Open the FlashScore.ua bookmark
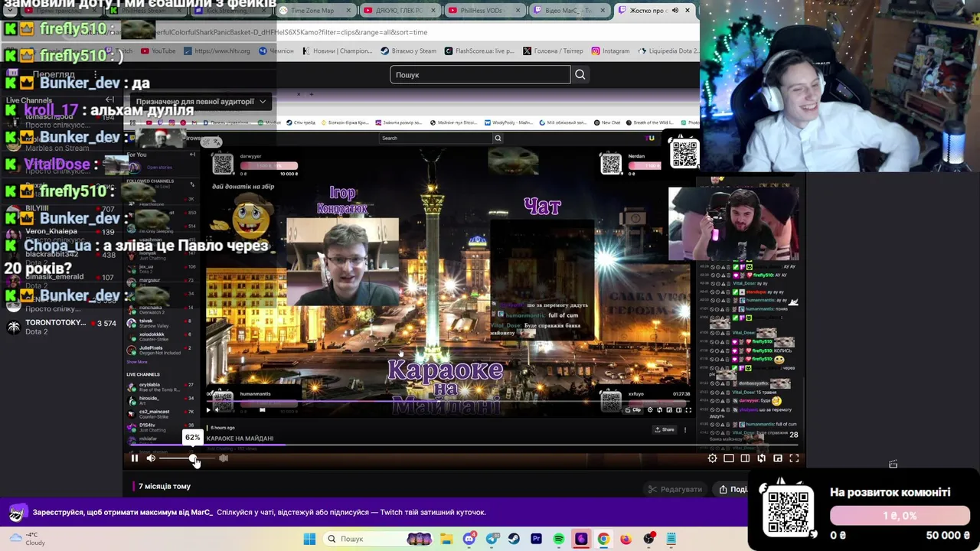 479,51
